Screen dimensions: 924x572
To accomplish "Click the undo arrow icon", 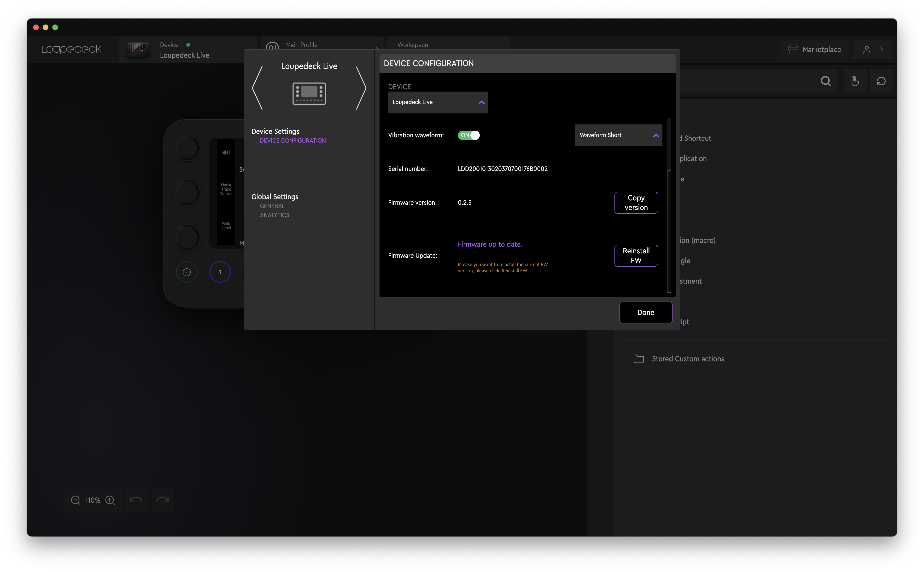I will 136,500.
